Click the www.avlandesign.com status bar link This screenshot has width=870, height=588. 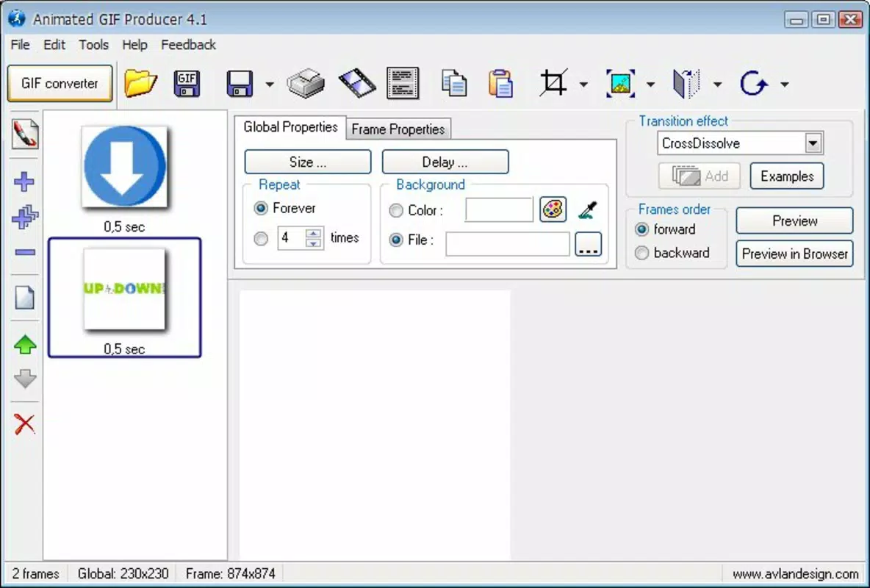[795, 574]
